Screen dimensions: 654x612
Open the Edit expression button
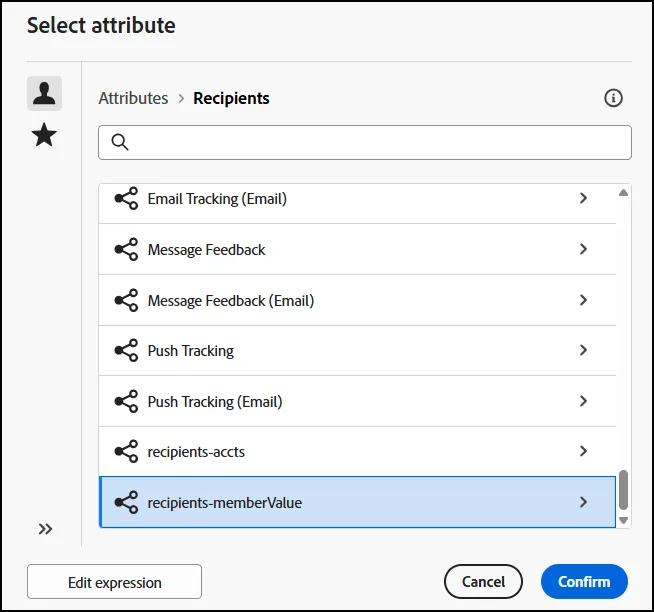coord(114,582)
